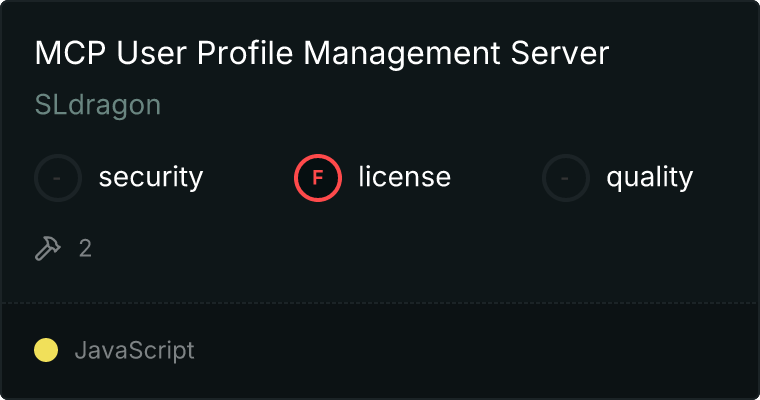760x400 pixels.
Task: Click the empty footer area right of JavaScript
Action: pos(480,350)
